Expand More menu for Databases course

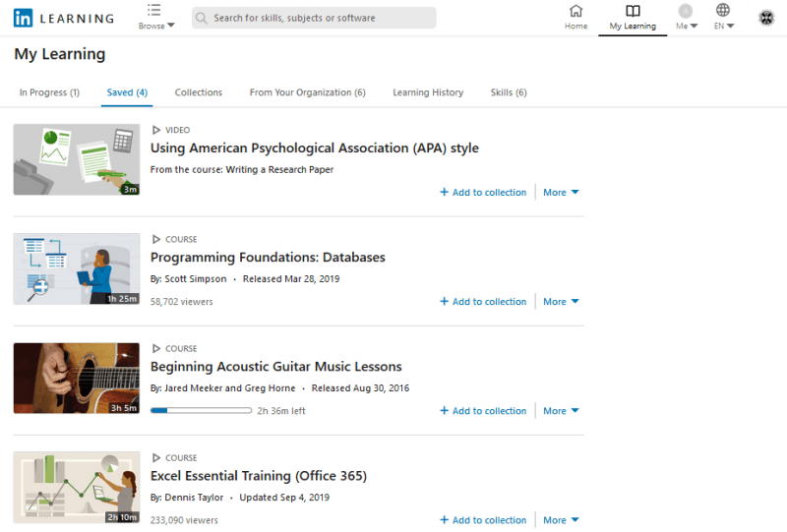click(x=561, y=302)
